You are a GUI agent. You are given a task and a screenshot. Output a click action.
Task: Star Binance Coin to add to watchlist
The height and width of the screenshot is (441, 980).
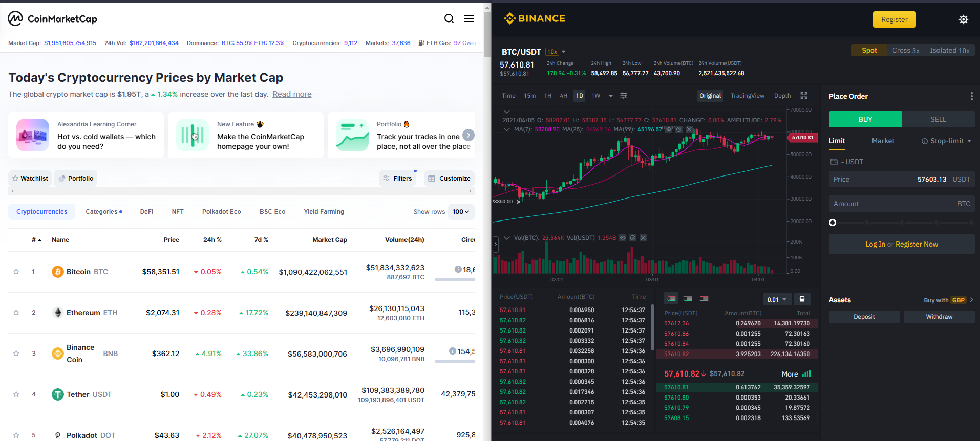[16, 354]
